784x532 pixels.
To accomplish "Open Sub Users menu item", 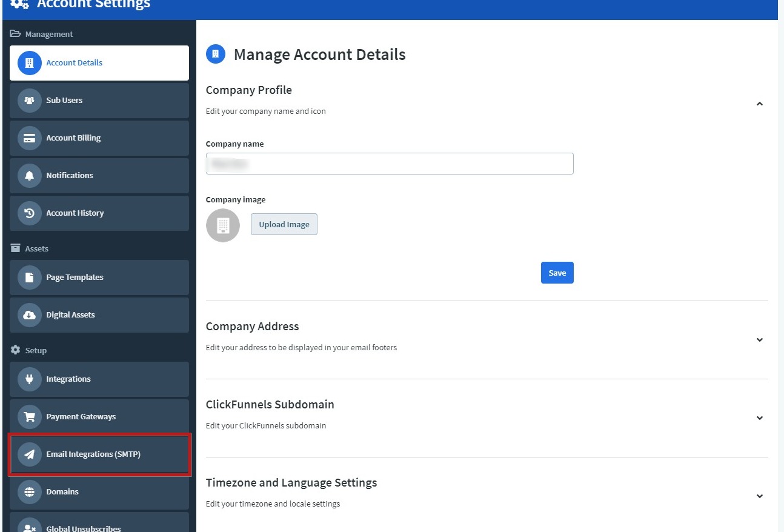I will click(x=99, y=101).
